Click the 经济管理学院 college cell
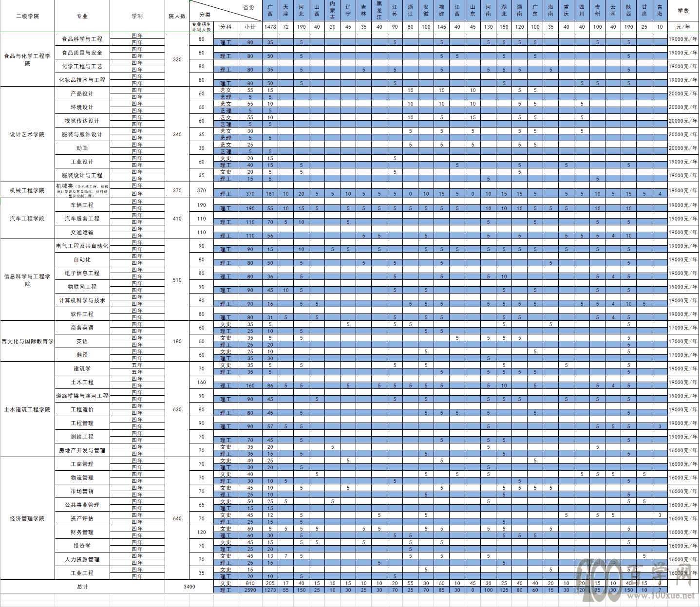The image size is (700, 607). [x=27, y=518]
